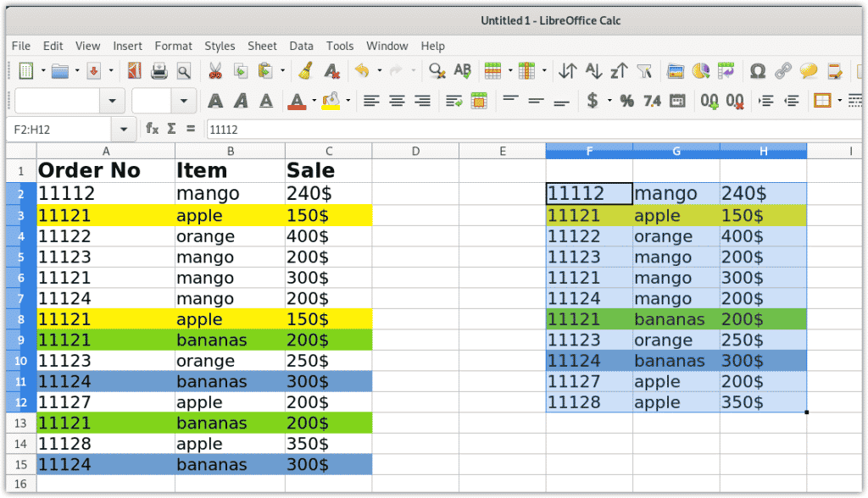The width and height of the screenshot is (868, 498).
Task: Sort the selection ascending
Action: (x=593, y=72)
